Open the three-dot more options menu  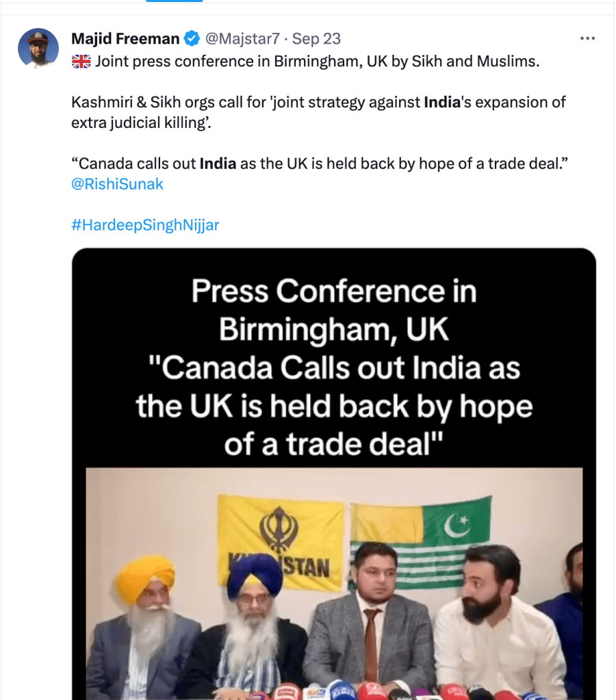coord(587,38)
